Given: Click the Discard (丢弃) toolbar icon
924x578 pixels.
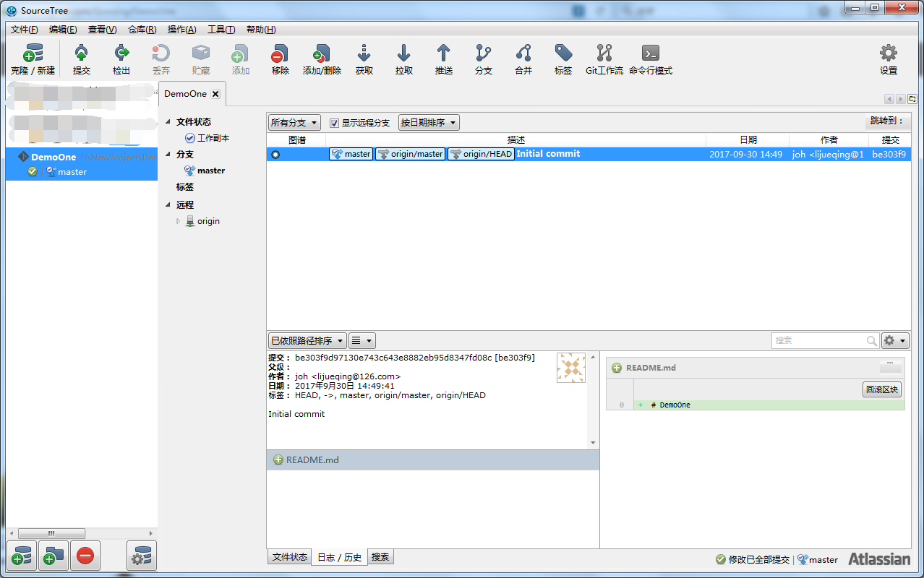Looking at the screenshot, I should coord(161,59).
